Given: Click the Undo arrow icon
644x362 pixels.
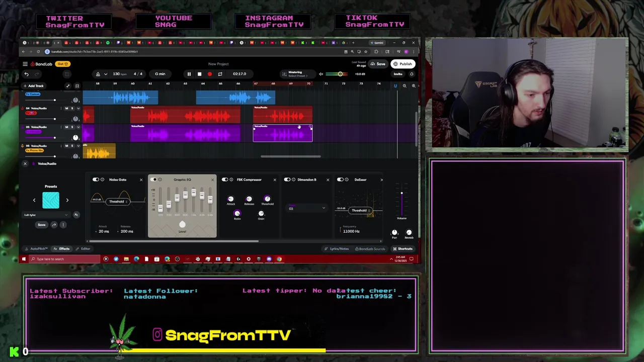Looking at the screenshot, I should coord(26,74).
